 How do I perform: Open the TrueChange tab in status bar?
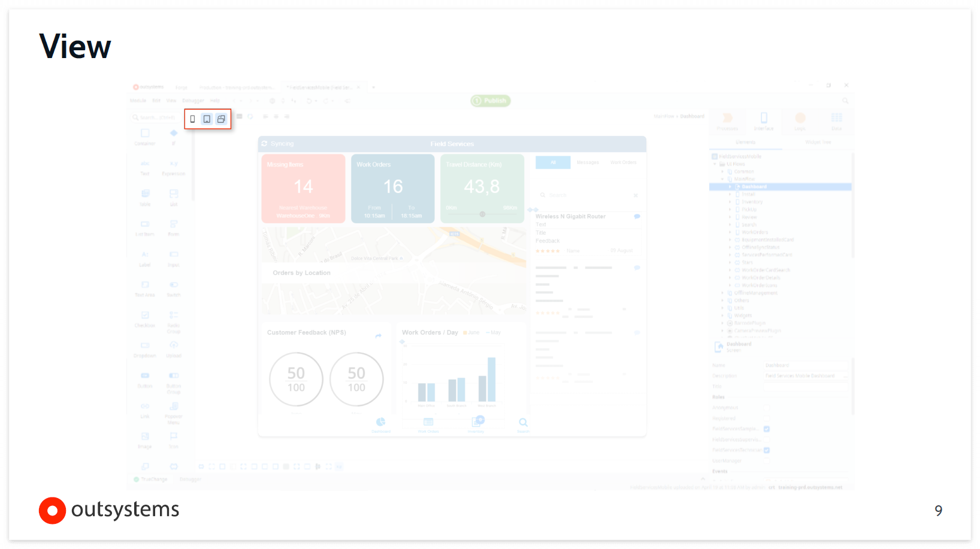coord(151,479)
